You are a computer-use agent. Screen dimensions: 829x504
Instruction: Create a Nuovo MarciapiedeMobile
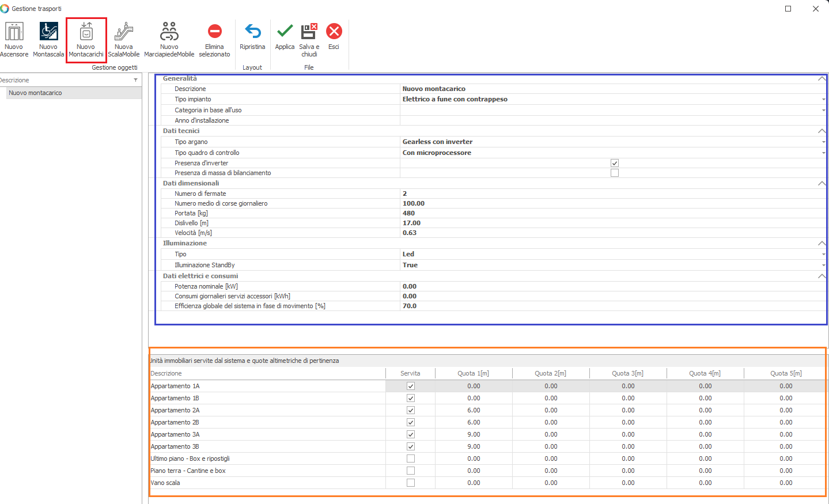pyautogui.click(x=169, y=32)
